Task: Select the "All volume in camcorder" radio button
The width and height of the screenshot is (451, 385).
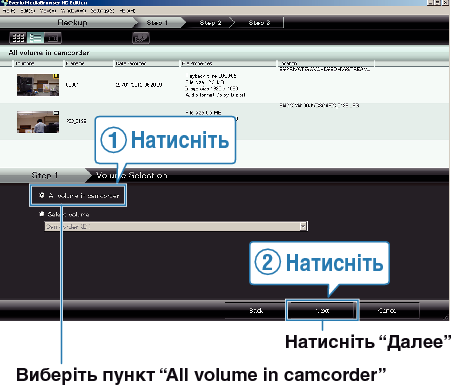Action: (42, 195)
